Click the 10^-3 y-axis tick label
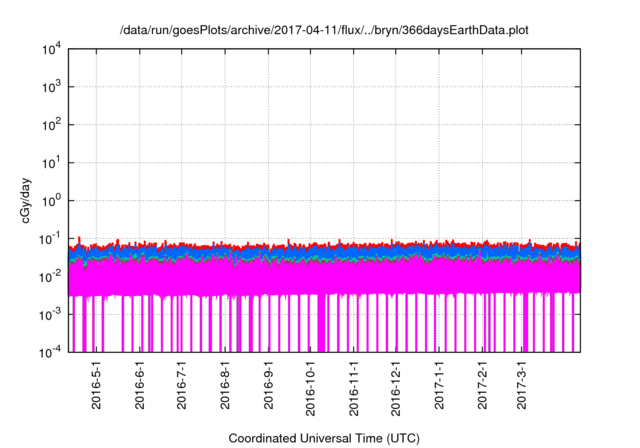The width and height of the screenshot is (640, 448). point(51,315)
